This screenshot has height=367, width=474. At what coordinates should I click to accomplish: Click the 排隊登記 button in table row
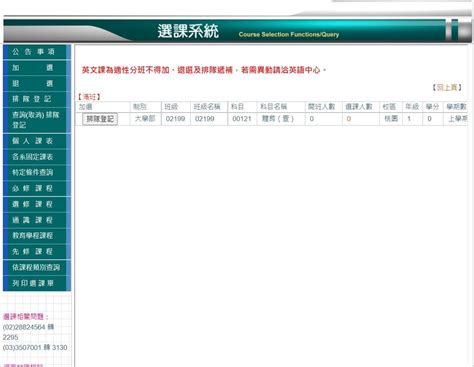coord(100,119)
